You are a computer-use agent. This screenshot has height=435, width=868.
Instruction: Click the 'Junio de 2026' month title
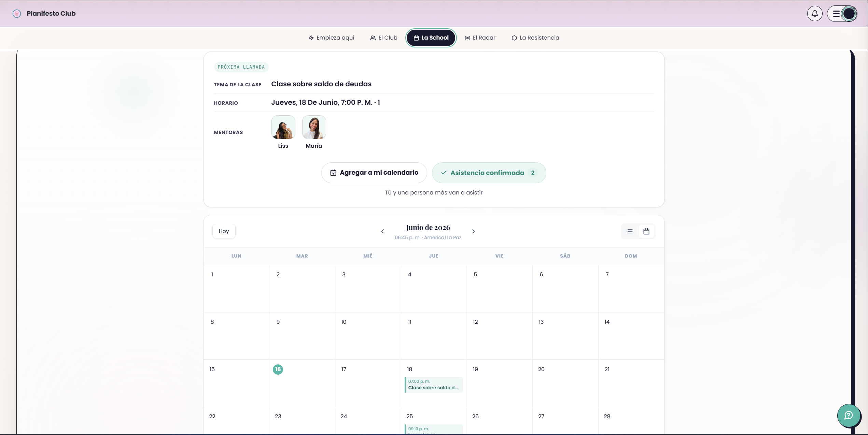(x=428, y=228)
